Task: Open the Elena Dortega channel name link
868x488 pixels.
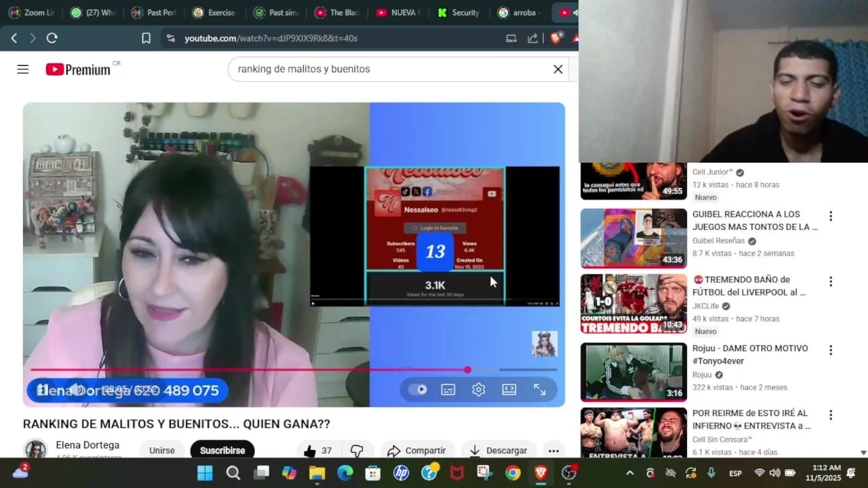Action: [x=87, y=445]
